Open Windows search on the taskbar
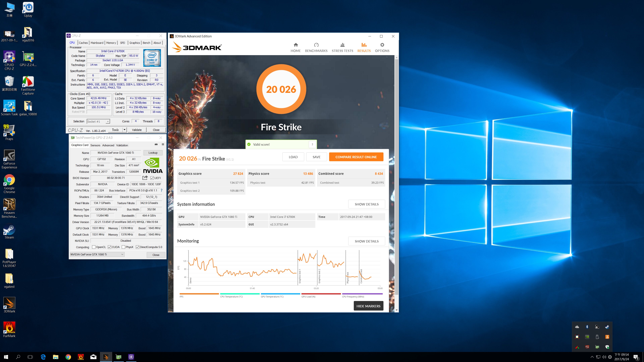The image size is (644, 362). pyautogui.click(x=18, y=357)
